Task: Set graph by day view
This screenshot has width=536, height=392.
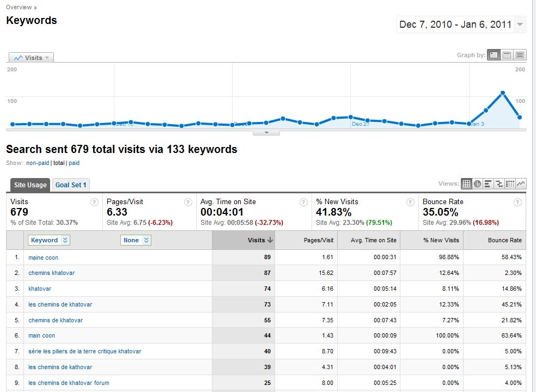Action: click(x=494, y=55)
